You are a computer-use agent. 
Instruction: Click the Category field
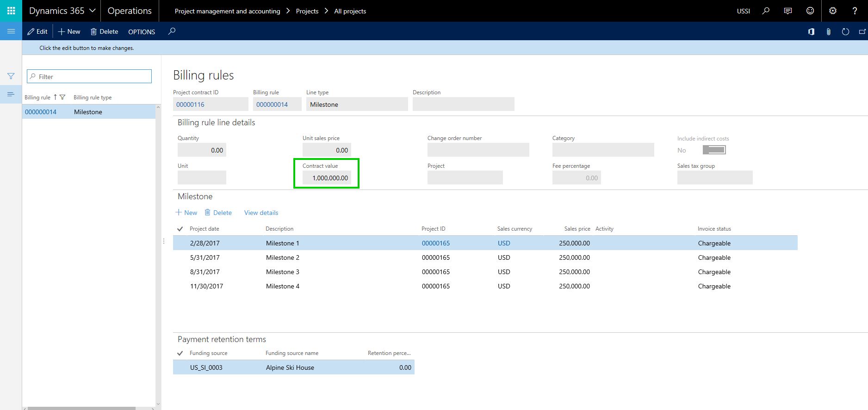click(603, 150)
